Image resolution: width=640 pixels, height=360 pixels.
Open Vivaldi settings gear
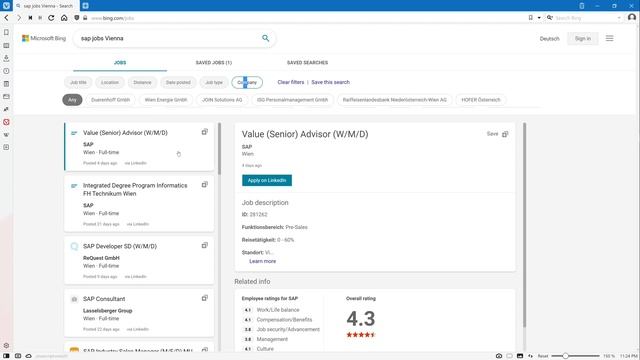6,345
